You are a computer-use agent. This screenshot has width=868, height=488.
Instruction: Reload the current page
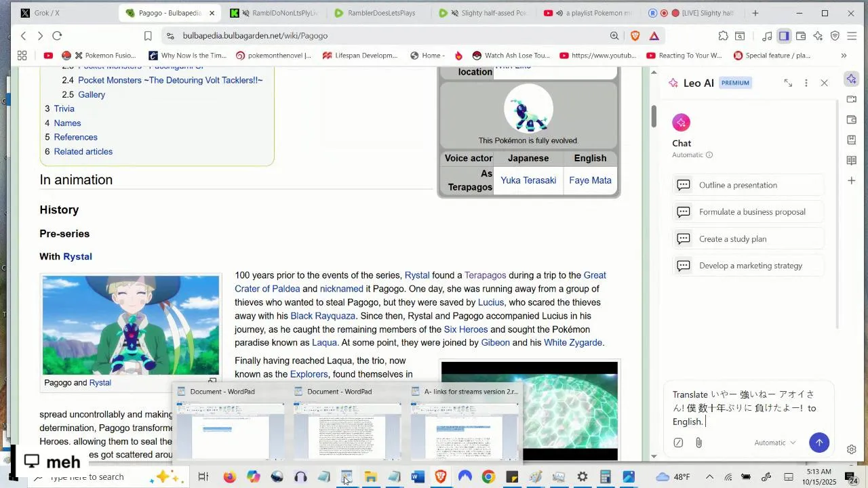(57, 36)
